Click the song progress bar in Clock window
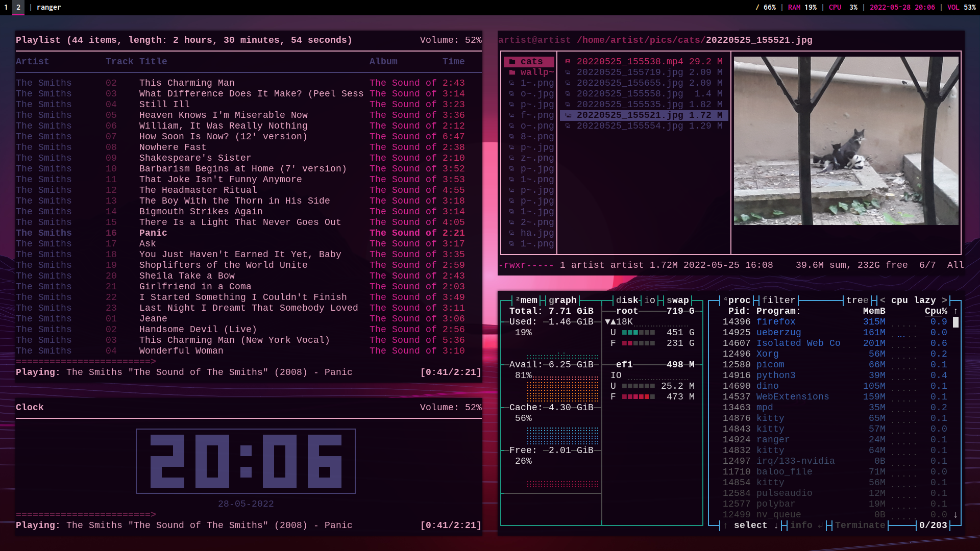Image resolution: width=980 pixels, height=551 pixels. click(86, 515)
